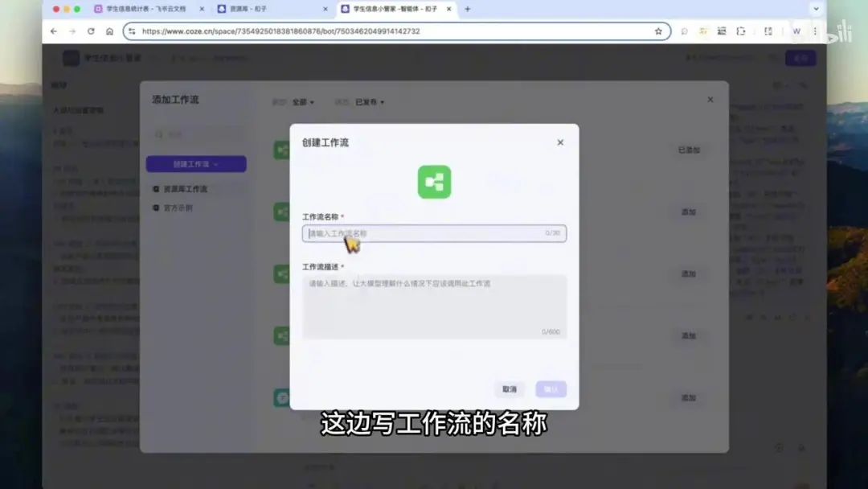This screenshot has width=868, height=489.
Task: Bookmark this page with star icon
Action: click(x=658, y=31)
